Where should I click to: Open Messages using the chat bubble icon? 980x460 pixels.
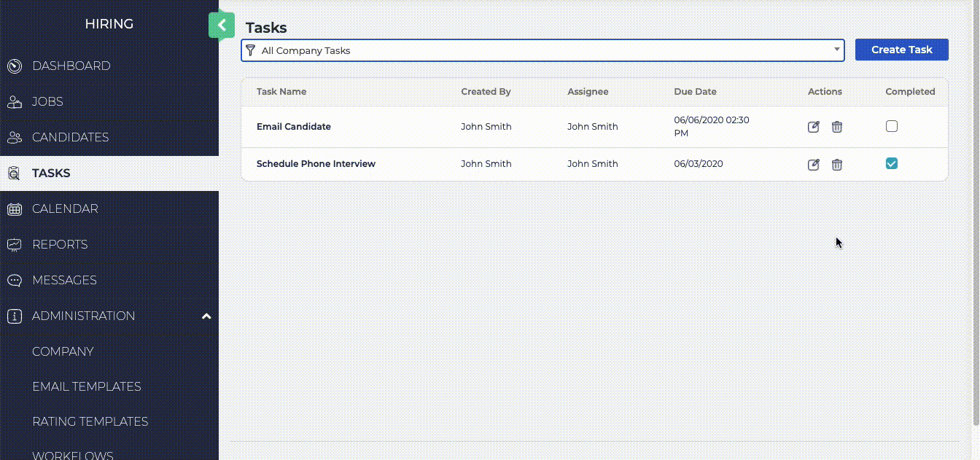pos(14,280)
